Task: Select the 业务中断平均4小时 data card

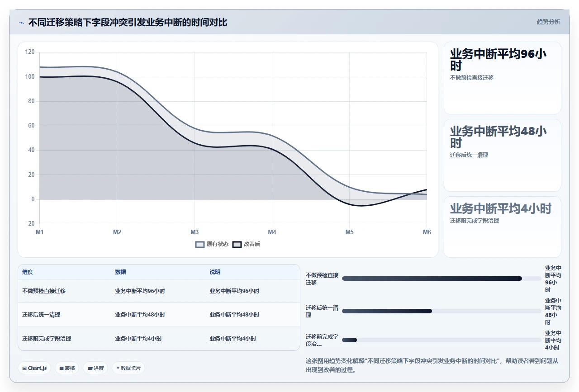Action: click(x=502, y=227)
